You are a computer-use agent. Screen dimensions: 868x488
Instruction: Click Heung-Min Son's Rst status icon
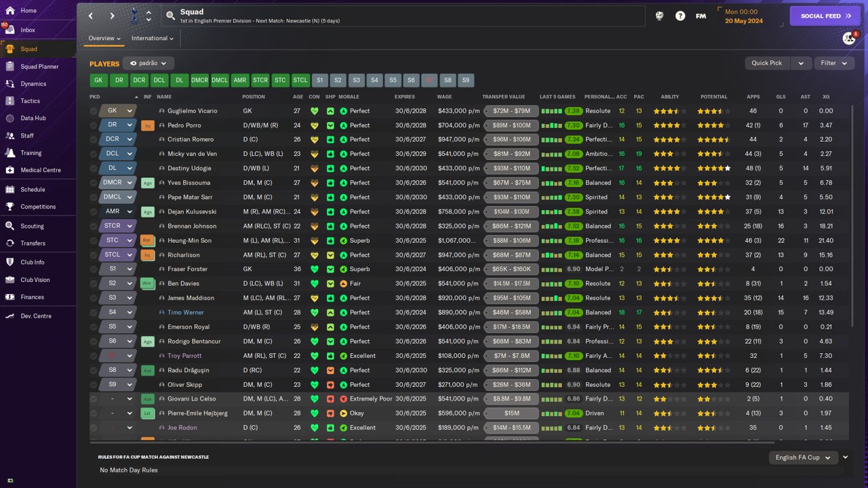[x=148, y=241]
